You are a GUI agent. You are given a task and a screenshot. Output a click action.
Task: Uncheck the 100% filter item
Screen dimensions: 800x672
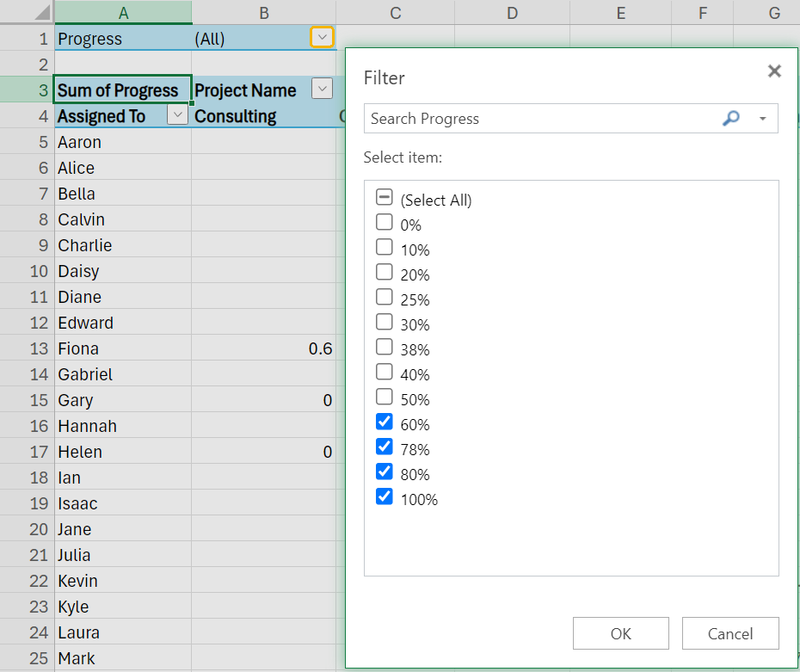384,496
